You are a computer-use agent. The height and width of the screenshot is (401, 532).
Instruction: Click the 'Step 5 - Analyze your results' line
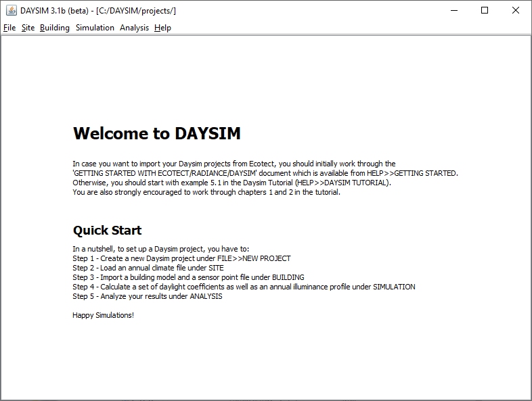click(x=148, y=296)
